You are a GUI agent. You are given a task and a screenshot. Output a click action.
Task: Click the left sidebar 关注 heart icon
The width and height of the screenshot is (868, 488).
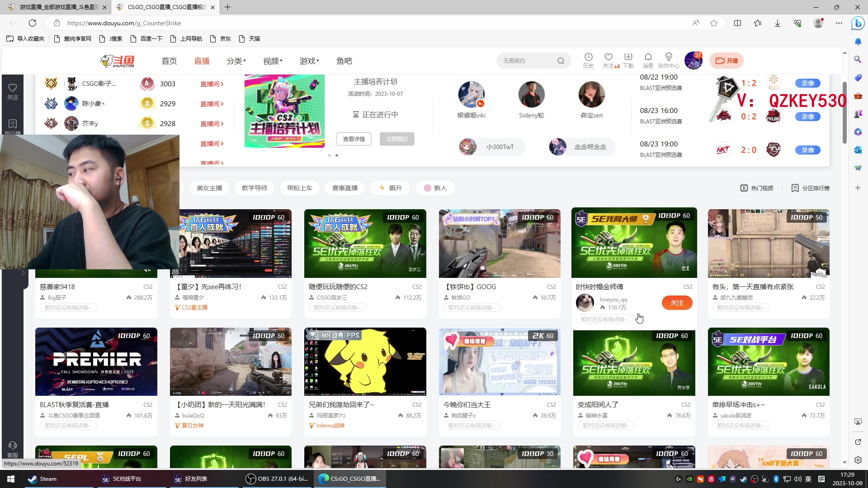coord(13,88)
